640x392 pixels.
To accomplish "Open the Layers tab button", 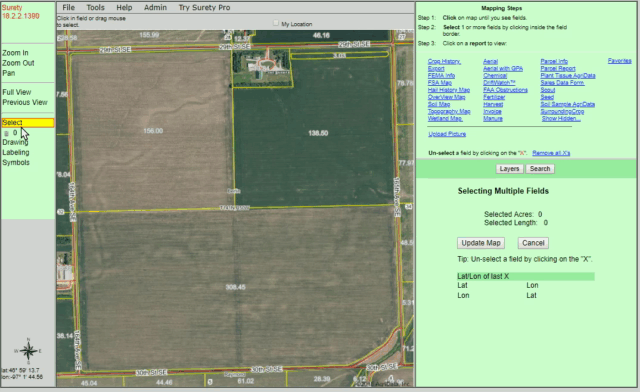I will point(509,169).
